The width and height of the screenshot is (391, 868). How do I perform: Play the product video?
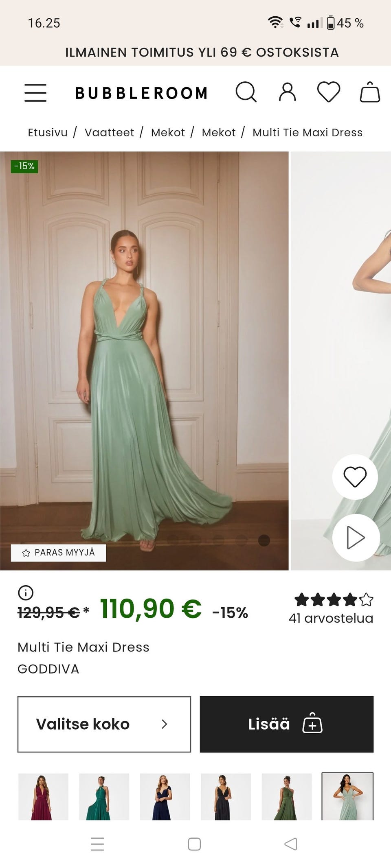click(356, 538)
